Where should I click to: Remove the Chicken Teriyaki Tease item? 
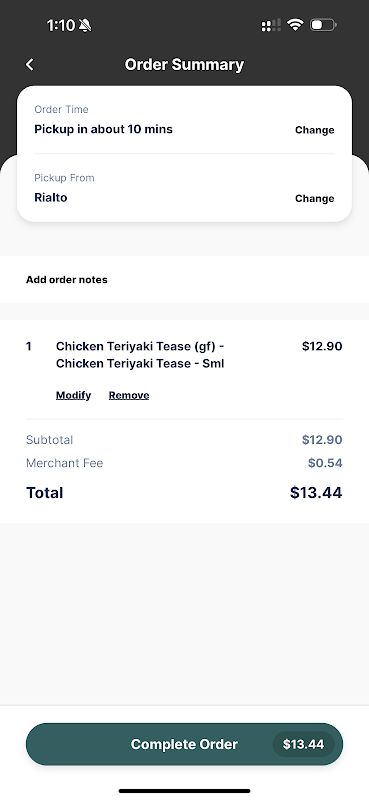[129, 395]
